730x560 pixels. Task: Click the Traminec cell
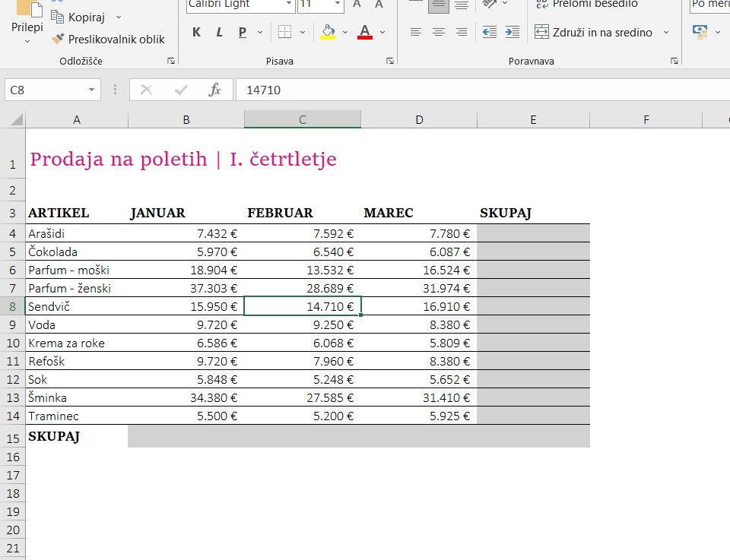pyautogui.click(x=77, y=416)
